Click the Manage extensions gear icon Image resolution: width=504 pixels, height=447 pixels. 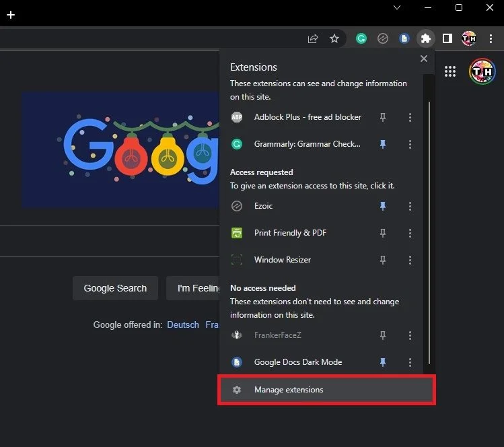(x=237, y=390)
